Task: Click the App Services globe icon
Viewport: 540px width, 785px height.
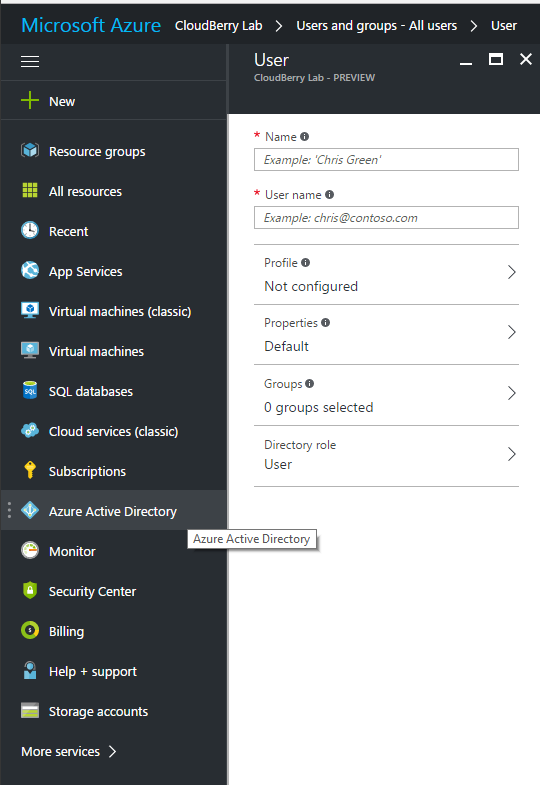Action: point(30,270)
